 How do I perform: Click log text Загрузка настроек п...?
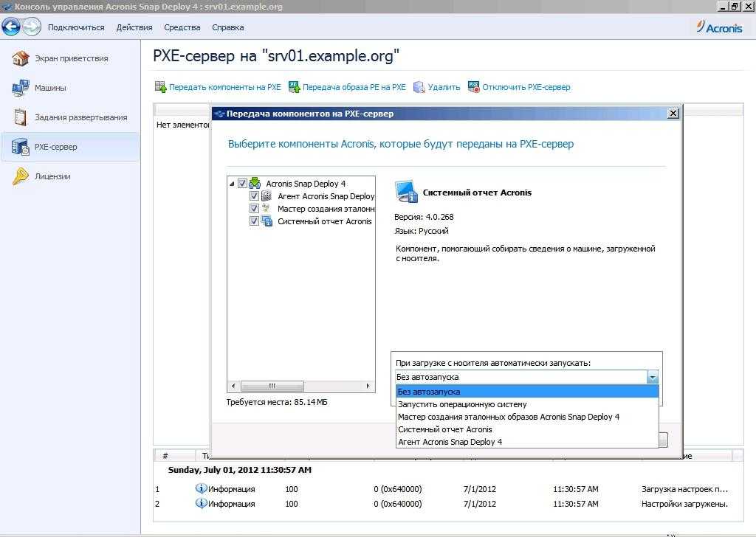(684, 489)
